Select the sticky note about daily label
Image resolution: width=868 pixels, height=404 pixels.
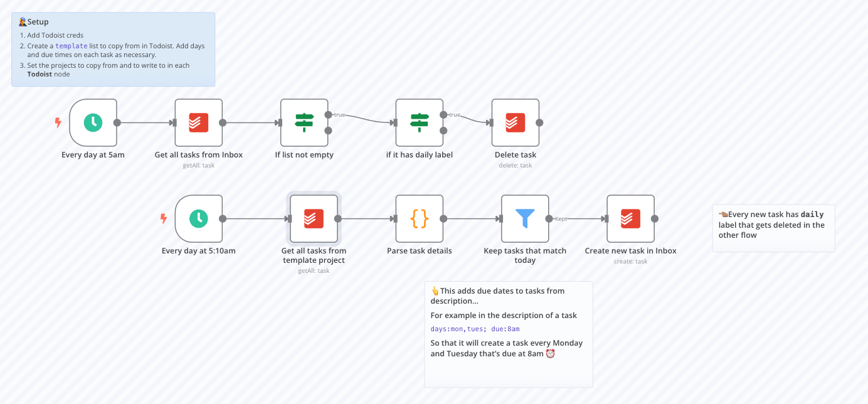(773, 228)
